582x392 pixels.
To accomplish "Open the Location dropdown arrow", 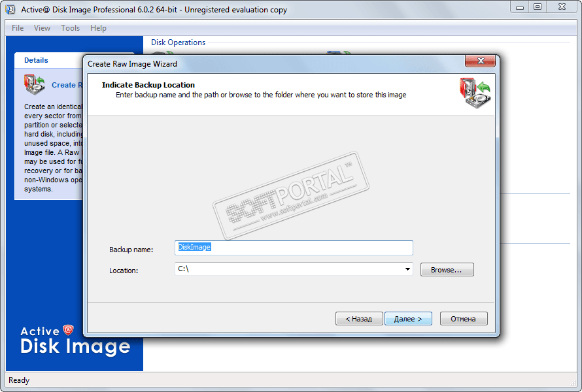I will coord(407,269).
